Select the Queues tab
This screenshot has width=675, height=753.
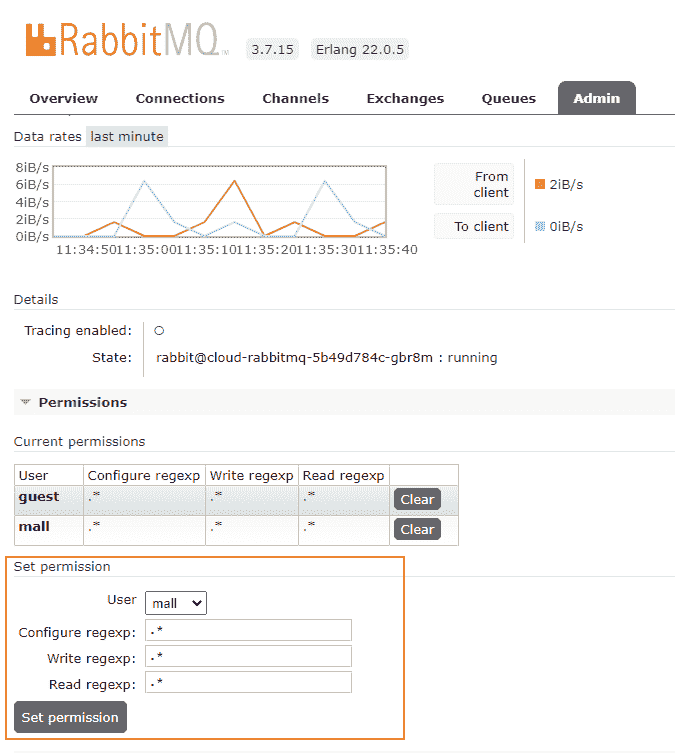coord(508,98)
